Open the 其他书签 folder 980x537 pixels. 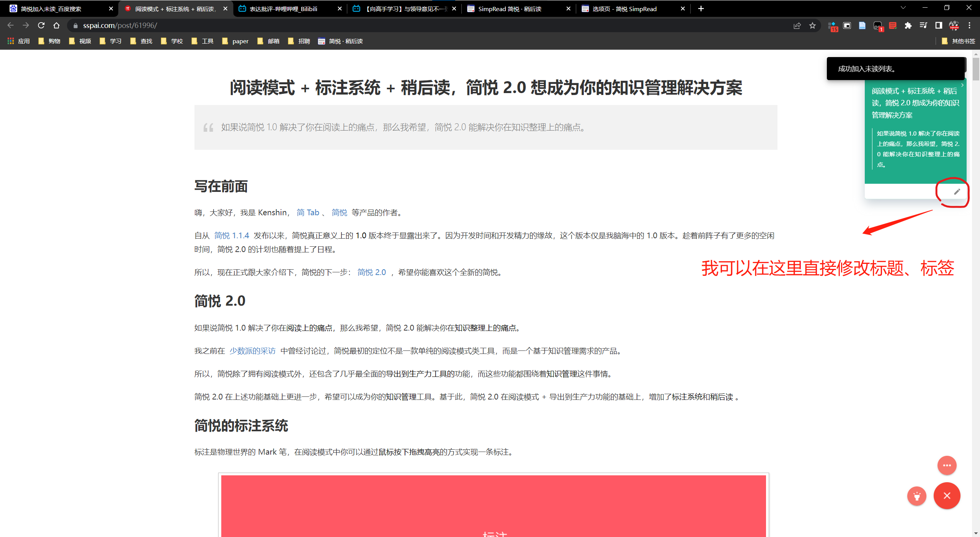[x=958, y=41]
